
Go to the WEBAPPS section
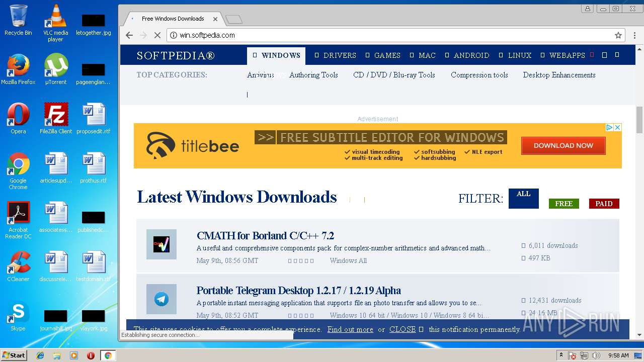click(x=563, y=55)
